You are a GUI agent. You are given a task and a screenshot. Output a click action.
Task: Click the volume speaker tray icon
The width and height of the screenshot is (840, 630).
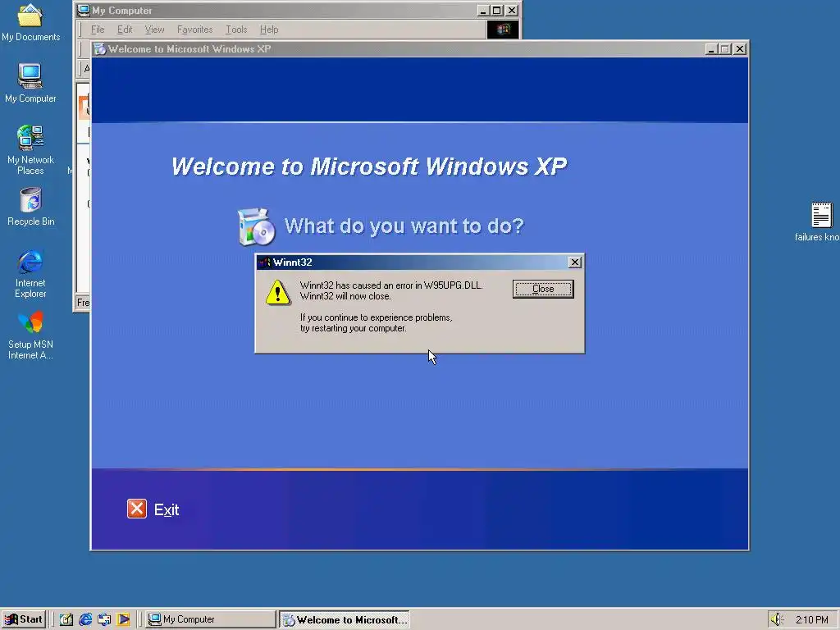(776, 619)
